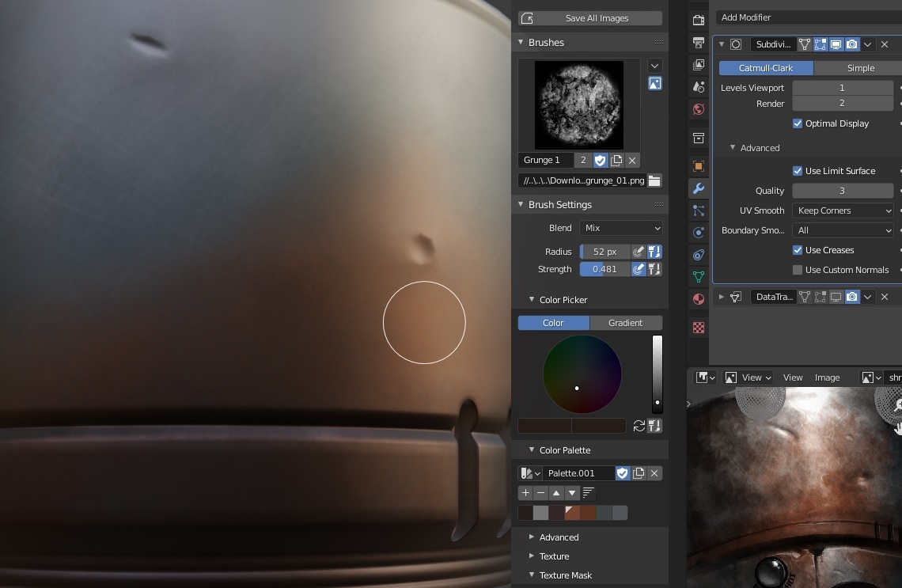Screen dimensions: 902x588
Task: Open the image editor View mode dropdown
Action: [x=748, y=377]
